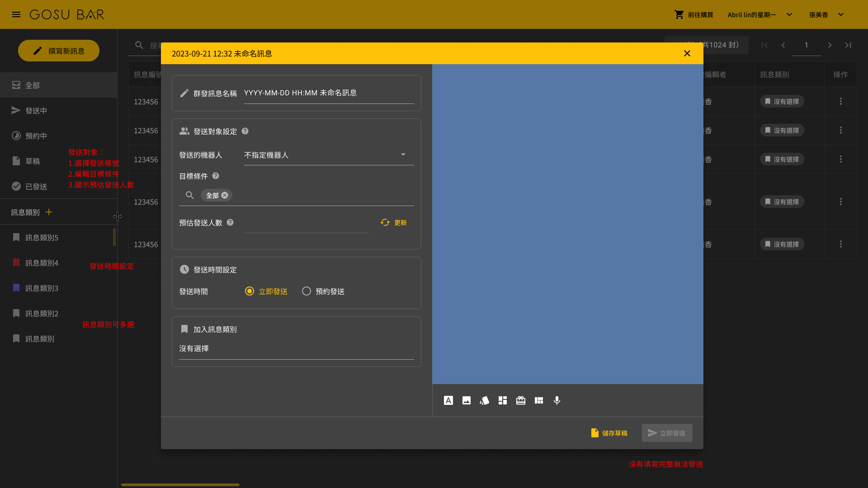
Task: Click the search icon in 目標條件 field
Action: tap(190, 195)
